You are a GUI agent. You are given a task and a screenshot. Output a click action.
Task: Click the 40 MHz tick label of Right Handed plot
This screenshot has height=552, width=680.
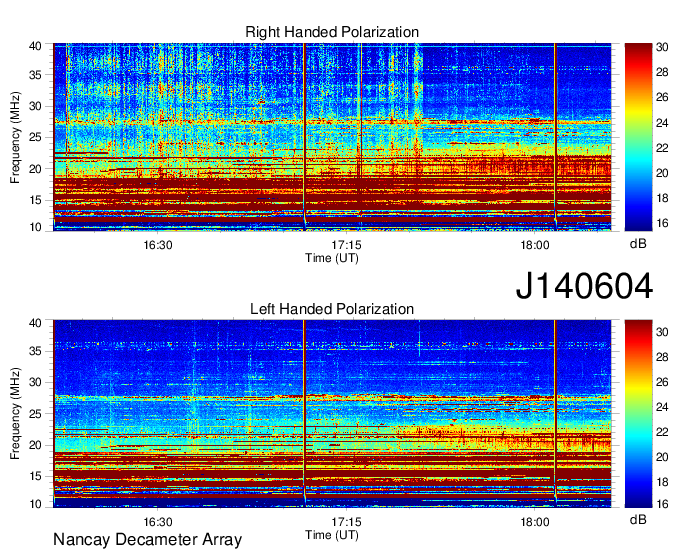36,46
